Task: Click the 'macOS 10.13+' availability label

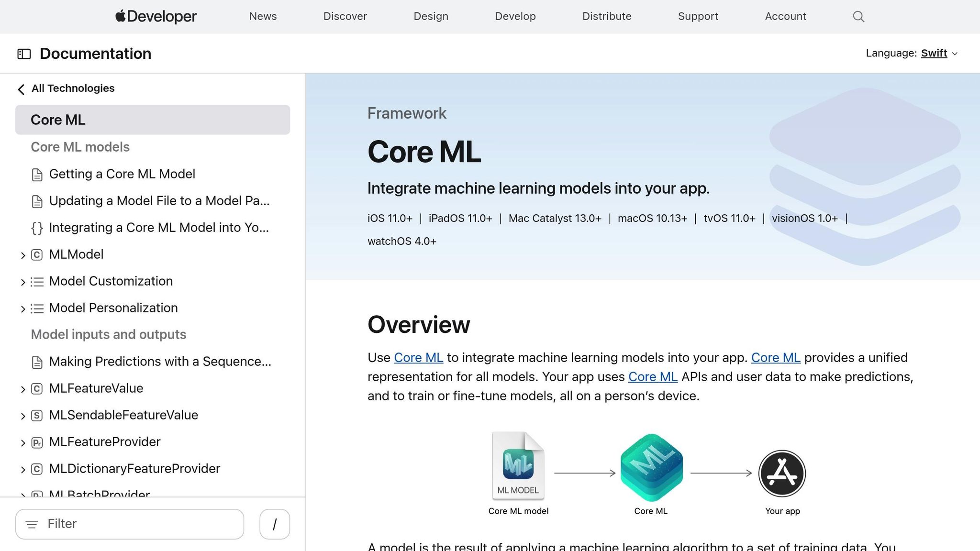Action: pos(652,219)
